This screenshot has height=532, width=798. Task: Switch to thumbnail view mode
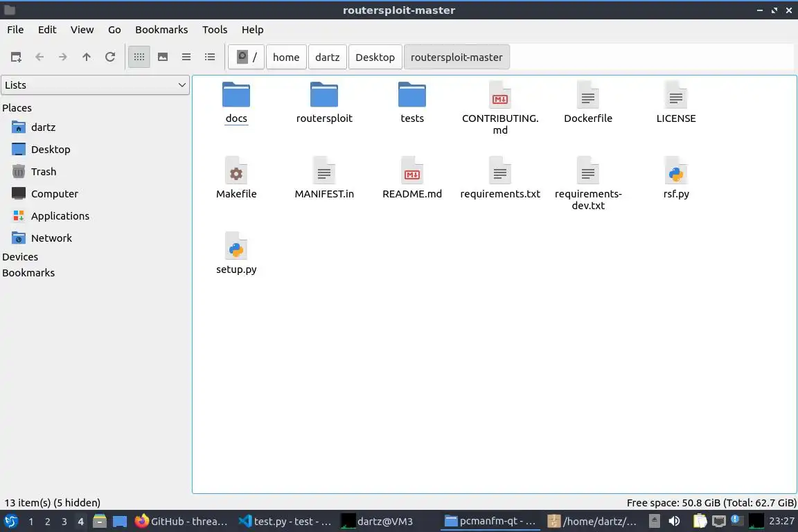[163, 57]
